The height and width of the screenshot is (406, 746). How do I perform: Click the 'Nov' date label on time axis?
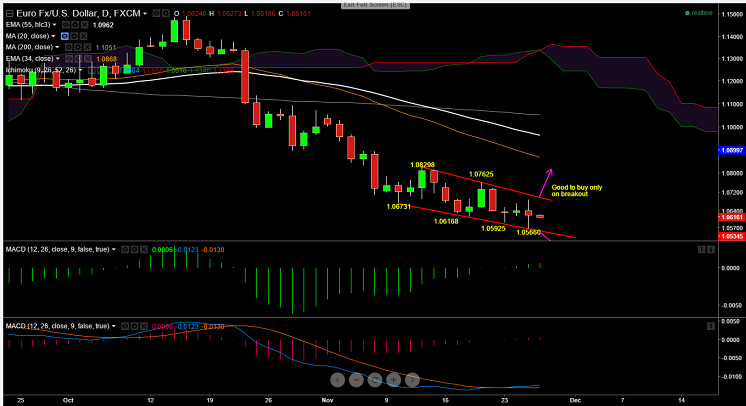click(327, 400)
